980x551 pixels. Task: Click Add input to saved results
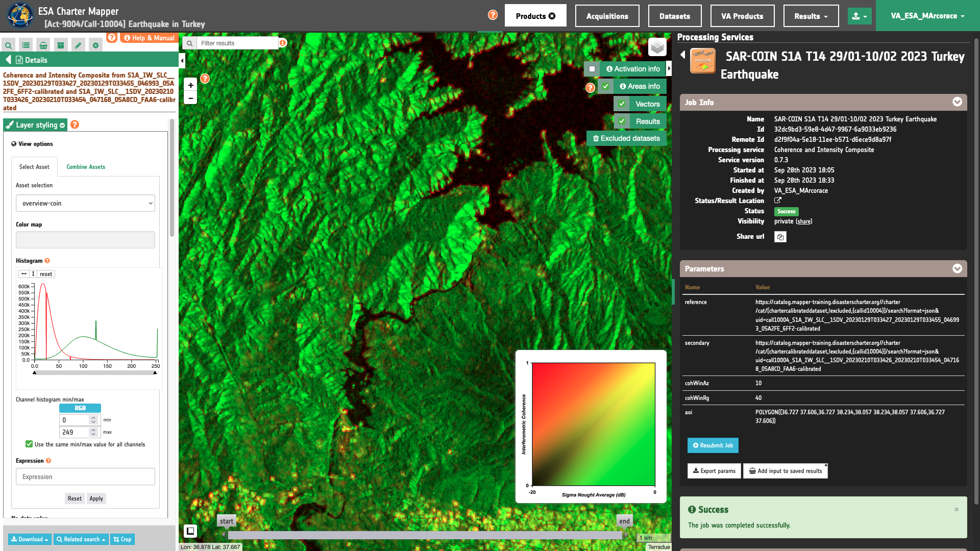click(x=785, y=471)
